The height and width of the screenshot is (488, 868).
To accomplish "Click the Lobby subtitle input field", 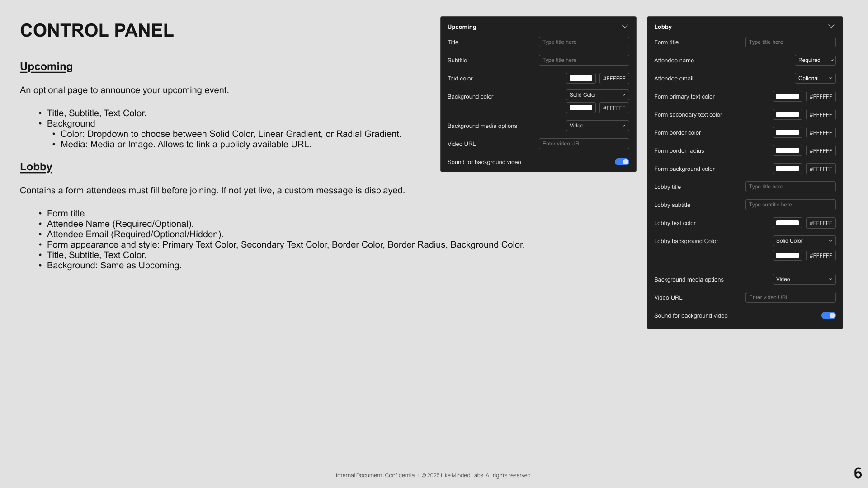I will pos(790,205).
